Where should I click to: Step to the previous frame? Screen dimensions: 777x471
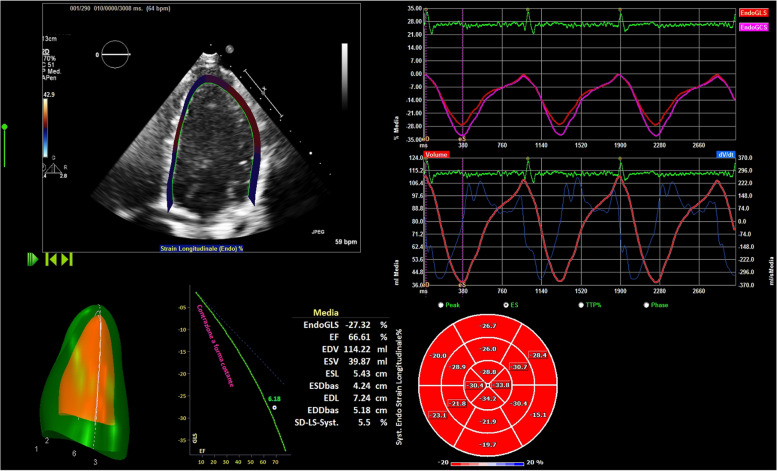click(52, 260)
